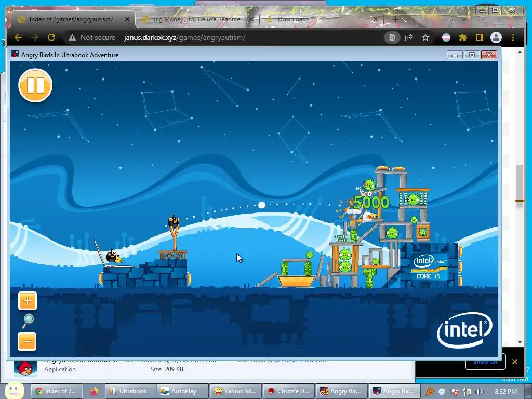Click the network tray icon
Screen dimensions: 532x399
(x=467, y=392)
